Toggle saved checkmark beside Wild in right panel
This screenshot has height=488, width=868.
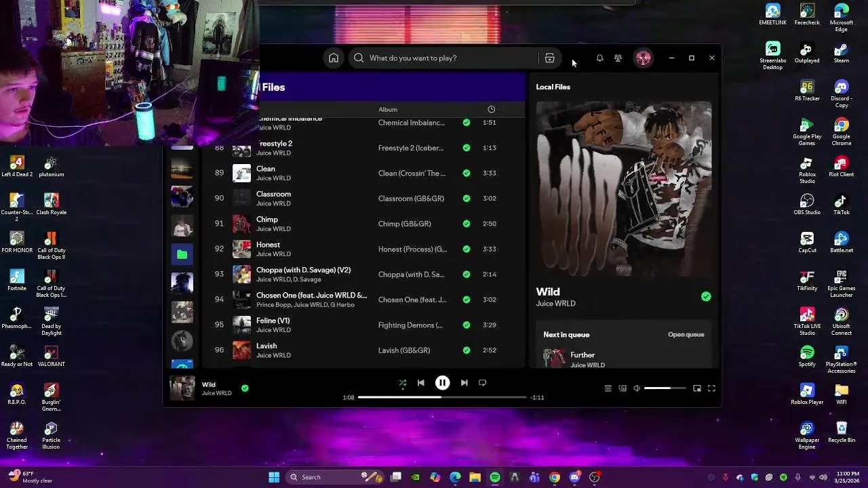click(x=706, y=296)
